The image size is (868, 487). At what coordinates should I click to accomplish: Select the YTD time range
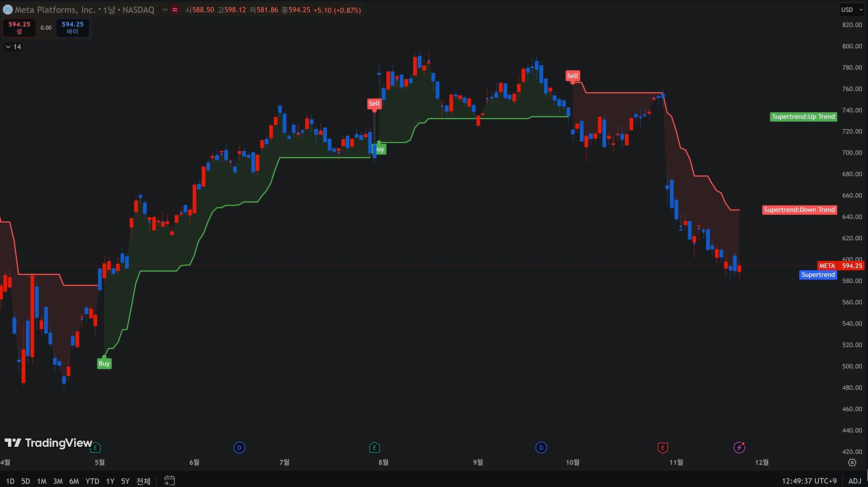coord(92,481)
